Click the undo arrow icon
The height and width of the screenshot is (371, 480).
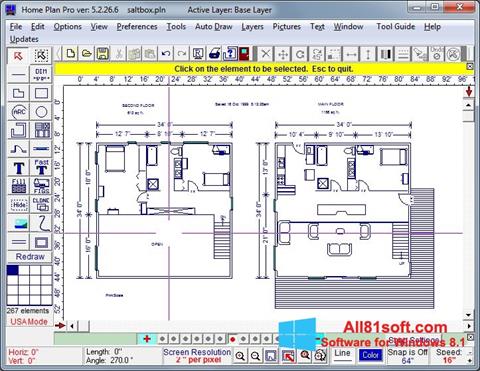[x=166, y=54]
